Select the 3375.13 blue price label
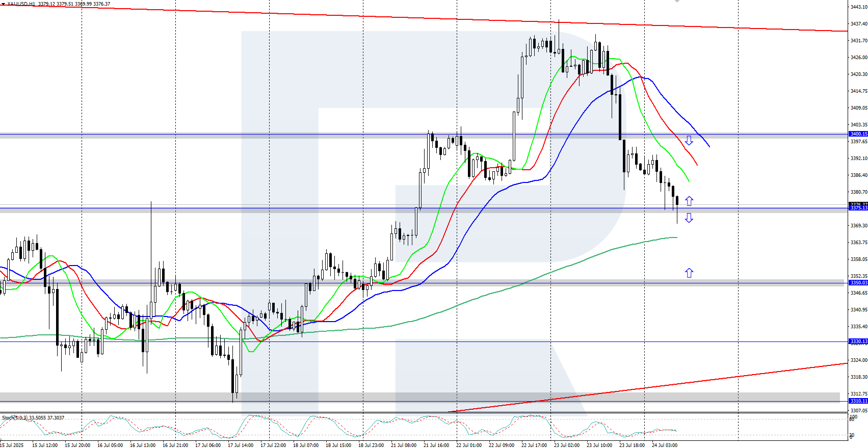 tap(858, 208)
